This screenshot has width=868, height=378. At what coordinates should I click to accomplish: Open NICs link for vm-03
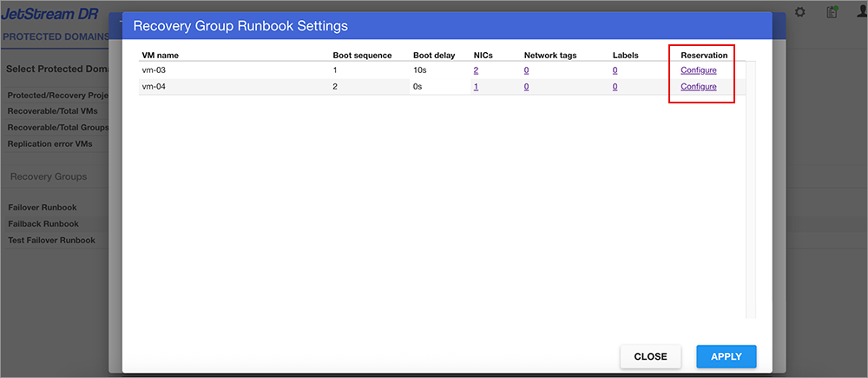click(x=476, y=70)
